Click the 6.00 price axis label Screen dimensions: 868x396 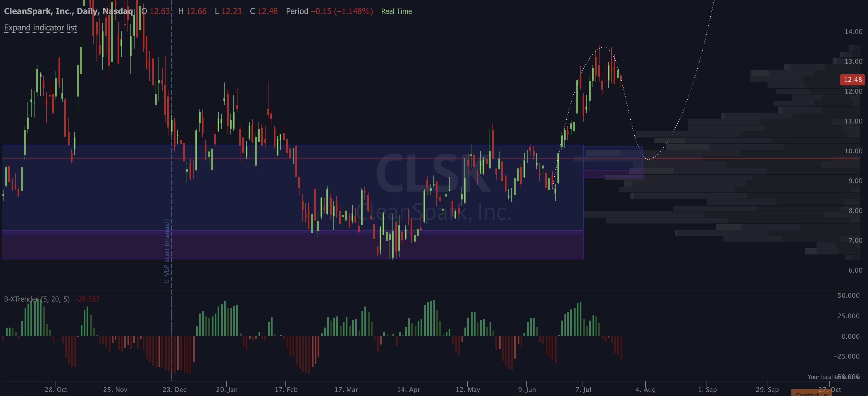tap(855, 270)
